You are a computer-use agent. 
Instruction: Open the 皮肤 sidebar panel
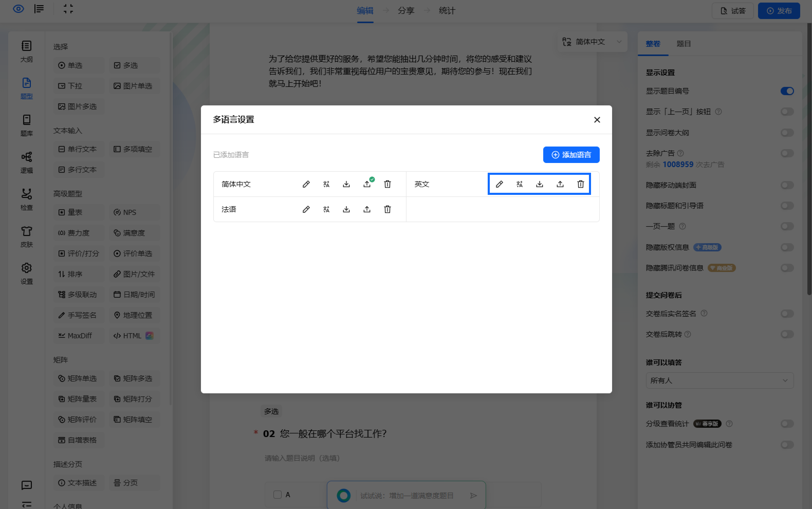(x=26, y=237)
